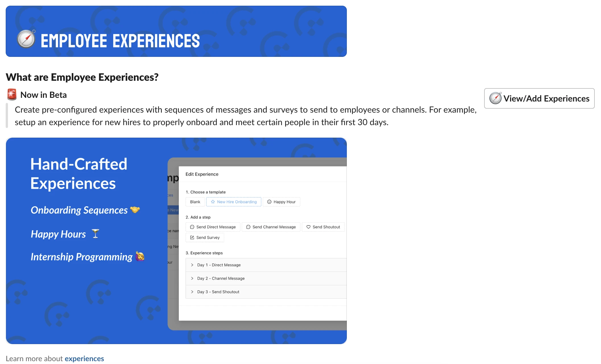The height and width of the screenshot is (364, 601).
Task: Click the Edit Experience dialog title area
Action: point(202,174)
